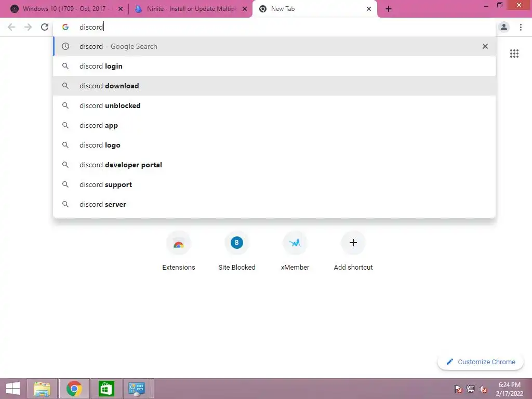Click the Google logo icon in the address bar

(65, 27)
